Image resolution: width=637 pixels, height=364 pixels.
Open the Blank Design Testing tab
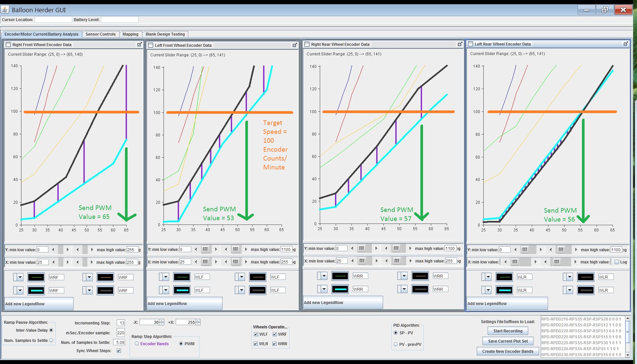point(165,34)
